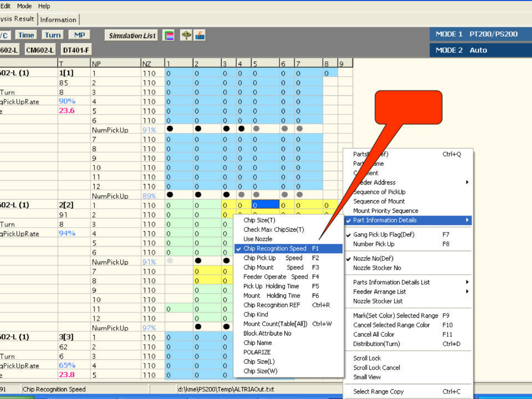
Task: Click the black dot in column 2 NumPickUp 97% row
Action: 198,327
